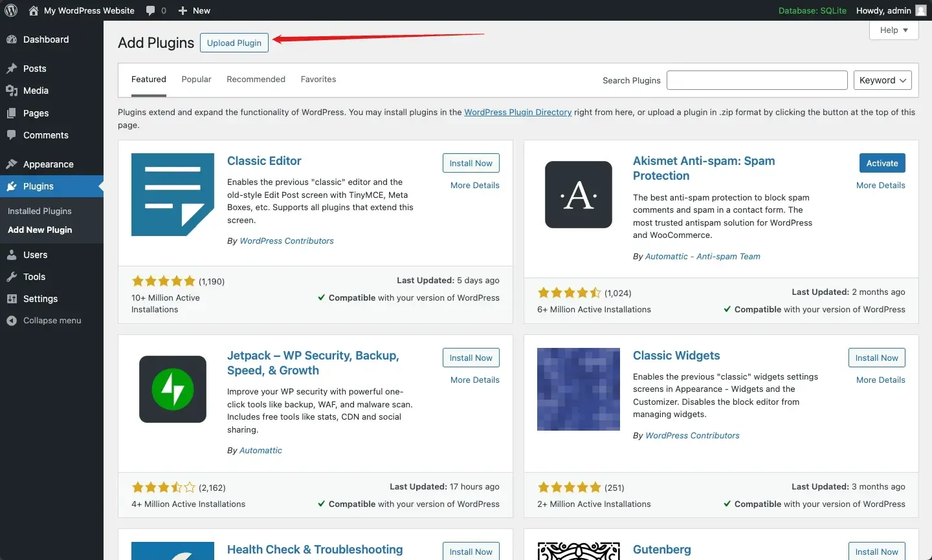Viewport: 932px width, 560px height.
Task: Click the Appearance paintbrush icon
Action: tap(12, 164)
